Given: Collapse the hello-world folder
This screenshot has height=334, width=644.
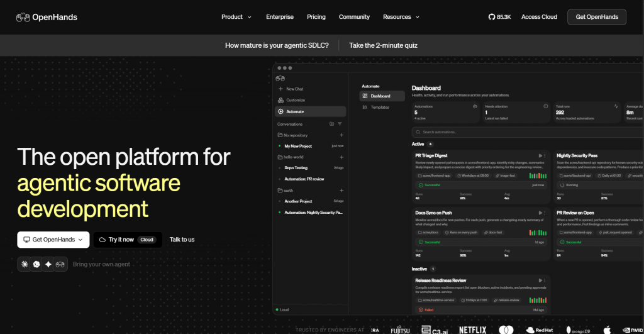Looking at the screenshot, I should 291,157.
